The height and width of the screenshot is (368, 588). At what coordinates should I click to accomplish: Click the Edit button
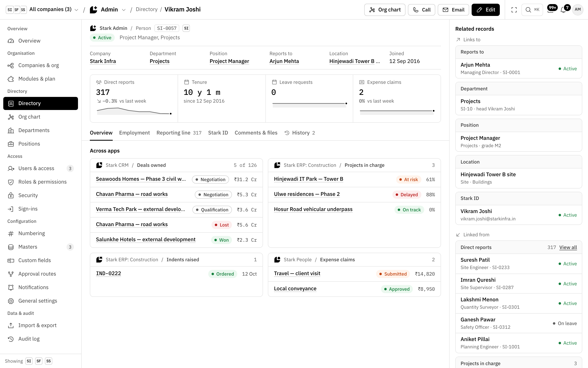point(486,10)
